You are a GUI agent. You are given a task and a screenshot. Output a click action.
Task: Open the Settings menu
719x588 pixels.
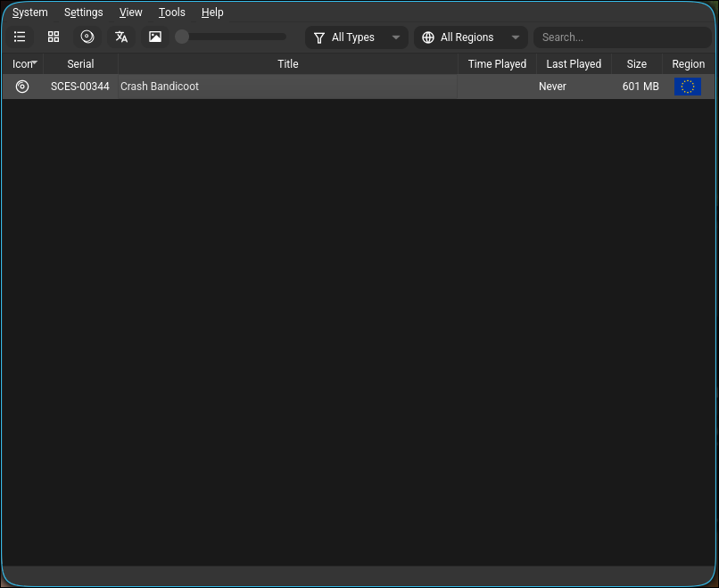tap(84, 12)
